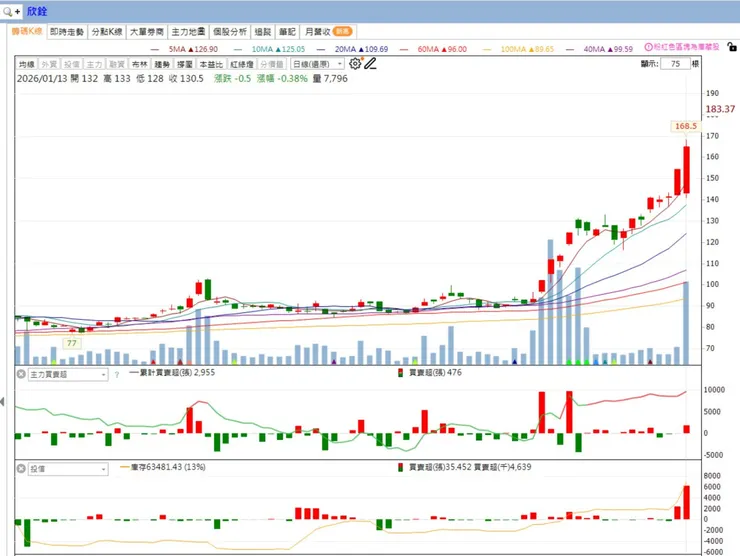740x556 pixels.
Task: Click the 10MA 125.05 legend
Action: click(269, 49)
